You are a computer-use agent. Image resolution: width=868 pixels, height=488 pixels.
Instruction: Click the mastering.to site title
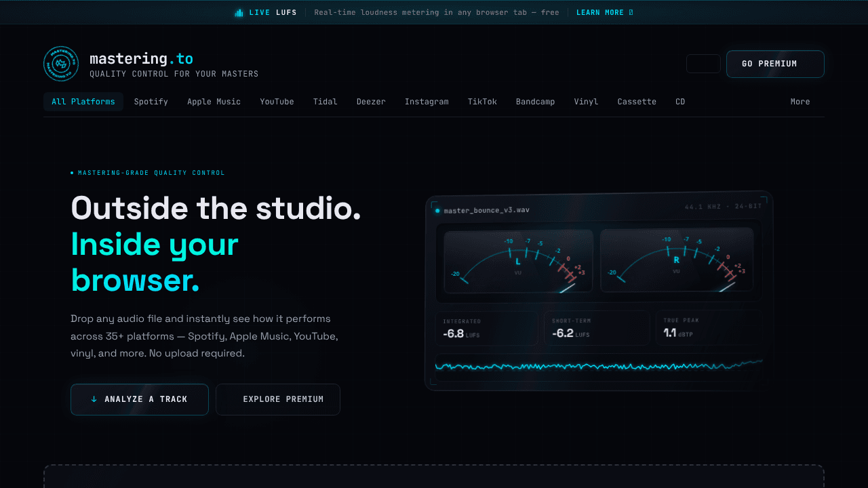[141, 59]
